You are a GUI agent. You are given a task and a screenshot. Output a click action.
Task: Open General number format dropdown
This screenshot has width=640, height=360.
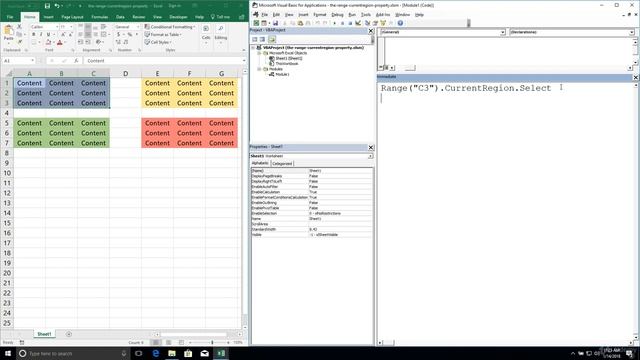tap(138, 27)
